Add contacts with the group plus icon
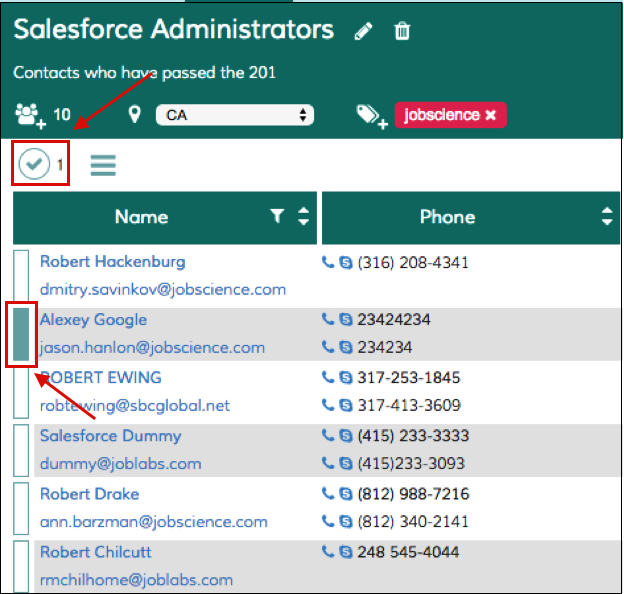The height and width of the screenshot is (594, 624). coord(31,116)
